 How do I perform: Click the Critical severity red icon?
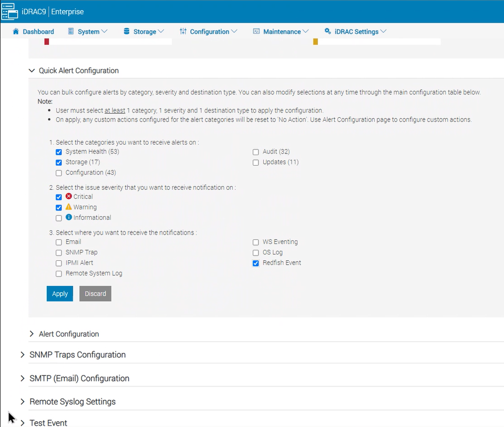coord(68,197)
